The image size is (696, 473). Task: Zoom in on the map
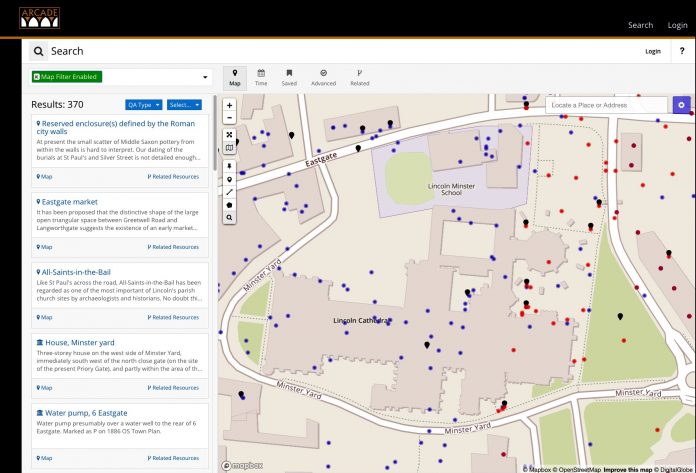(x=230, y=105)
